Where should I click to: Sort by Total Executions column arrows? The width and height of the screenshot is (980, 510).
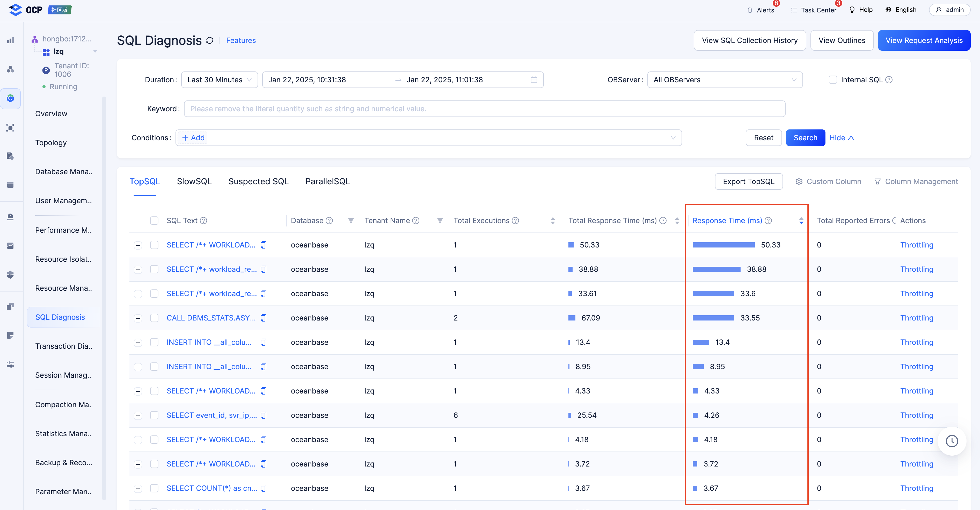click(x=553, y=221)
